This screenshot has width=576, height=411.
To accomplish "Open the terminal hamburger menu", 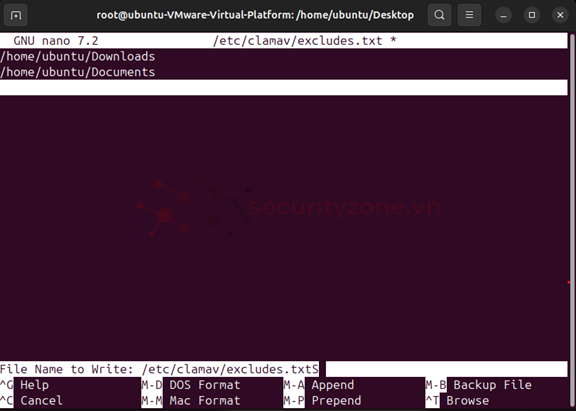I will point(469,15).
